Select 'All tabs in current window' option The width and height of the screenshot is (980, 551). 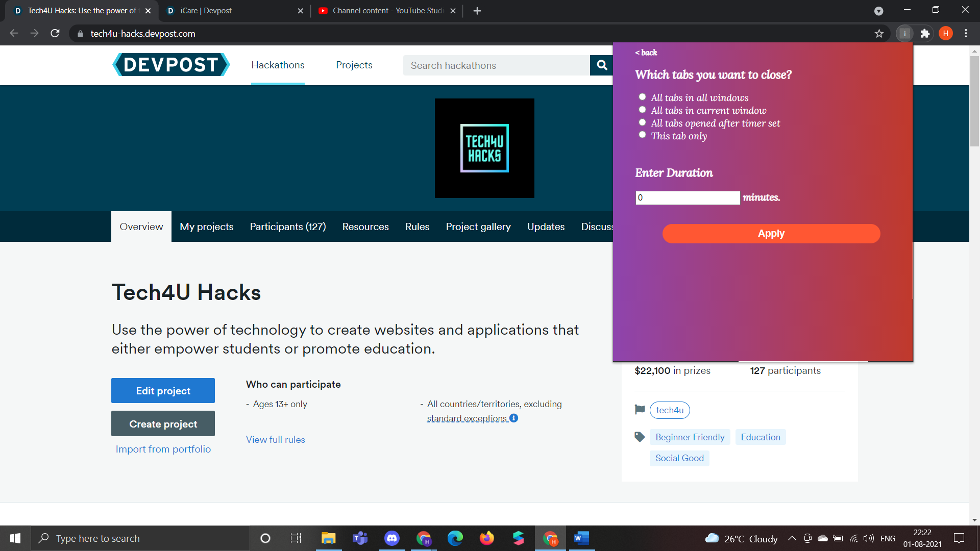pyautogui.click(x=642, y=110)
